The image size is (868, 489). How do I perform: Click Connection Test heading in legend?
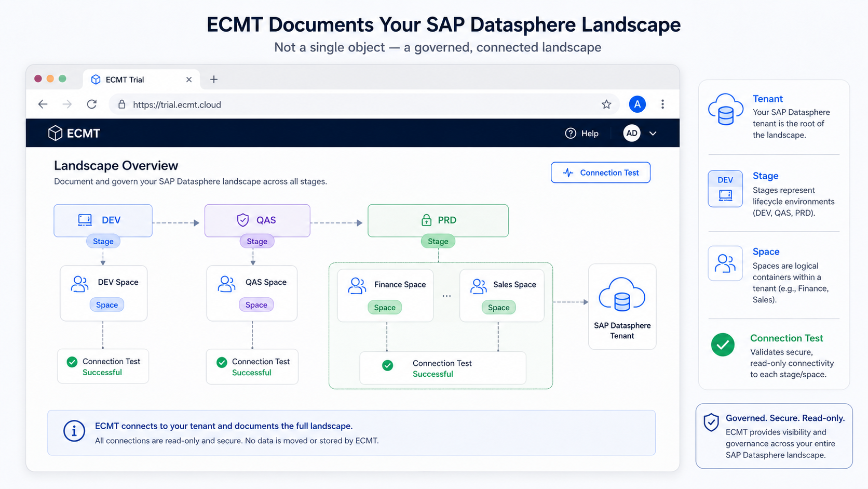786,338
